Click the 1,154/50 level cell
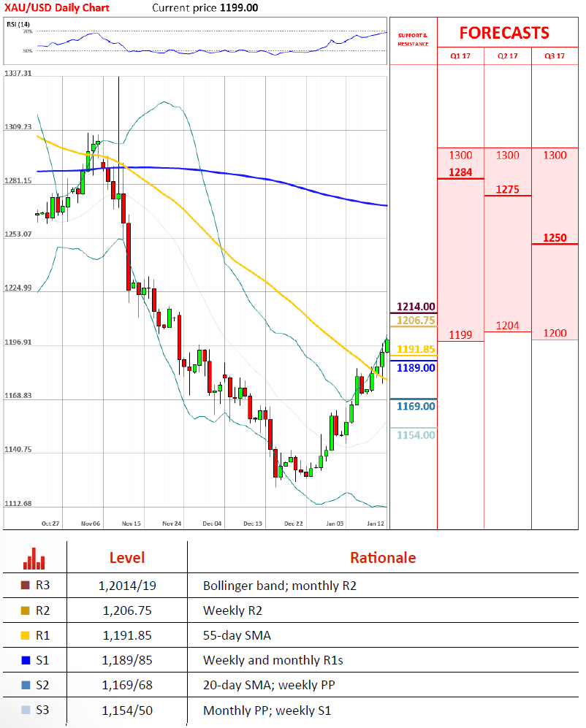The image size is (586, 728). pos(127,710)
